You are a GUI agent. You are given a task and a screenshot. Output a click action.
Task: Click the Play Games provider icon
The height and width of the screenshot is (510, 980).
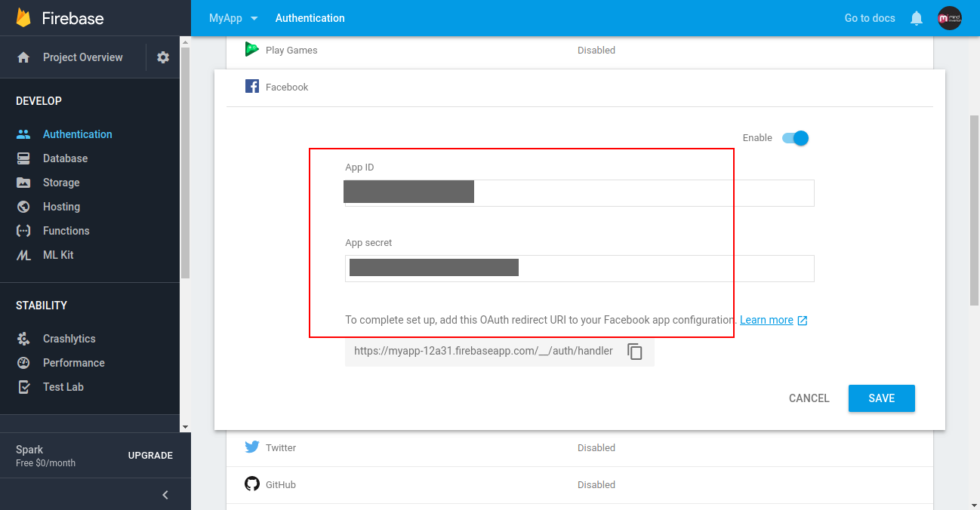tap(252, 50)
